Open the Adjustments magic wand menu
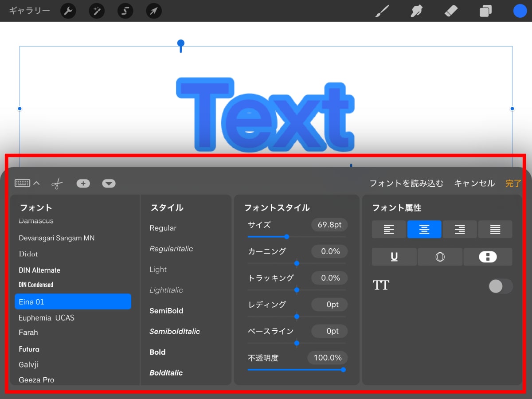This screenshot has width=532, height=399. [97, 11]
